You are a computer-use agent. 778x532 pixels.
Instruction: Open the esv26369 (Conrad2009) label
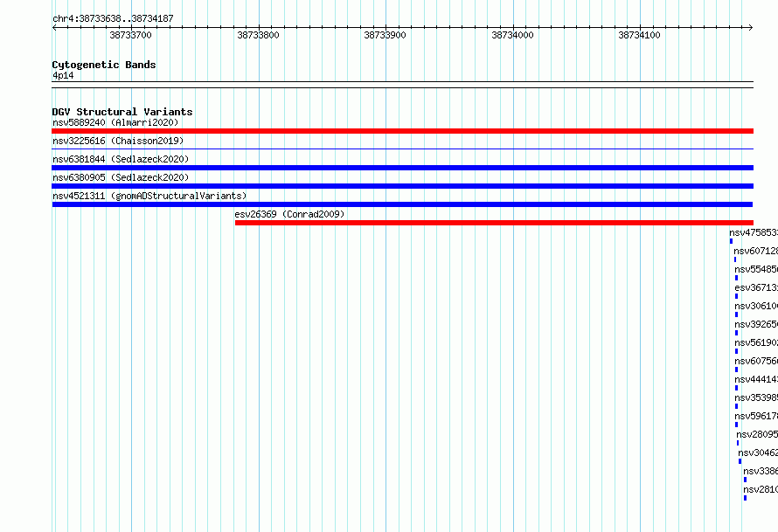pos(289,214)
